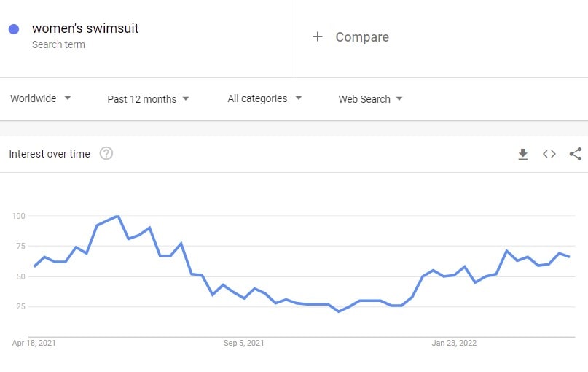The height and width of the screenshot is (372, 588).
Task: Expand the Web Search type dropdown
Action: pos(370,99)
